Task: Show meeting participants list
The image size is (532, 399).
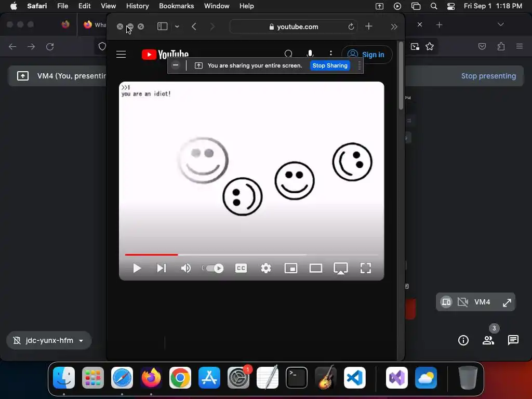Action: (x=488, y=340)
